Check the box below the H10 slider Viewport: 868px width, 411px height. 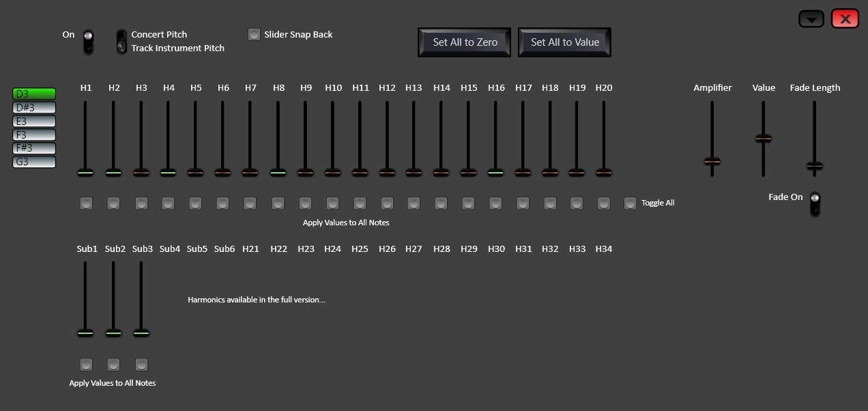(332, 203)
